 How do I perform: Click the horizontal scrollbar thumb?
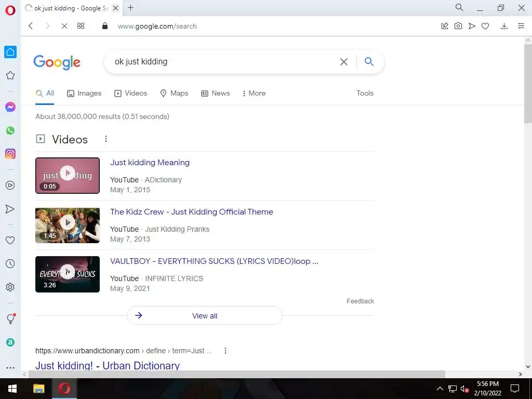236,374
